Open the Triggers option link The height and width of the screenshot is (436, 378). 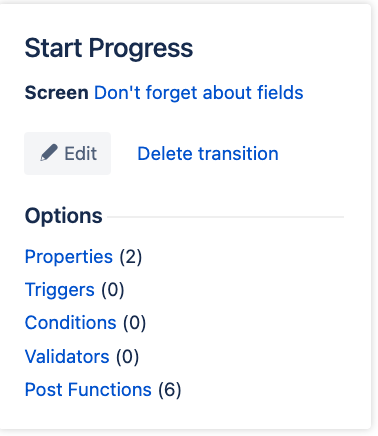click(x=60, y=290)
